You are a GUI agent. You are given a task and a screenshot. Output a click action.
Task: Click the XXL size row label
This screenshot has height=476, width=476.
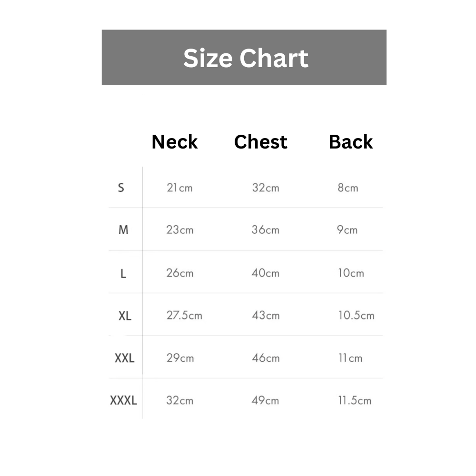coord(125,358)
